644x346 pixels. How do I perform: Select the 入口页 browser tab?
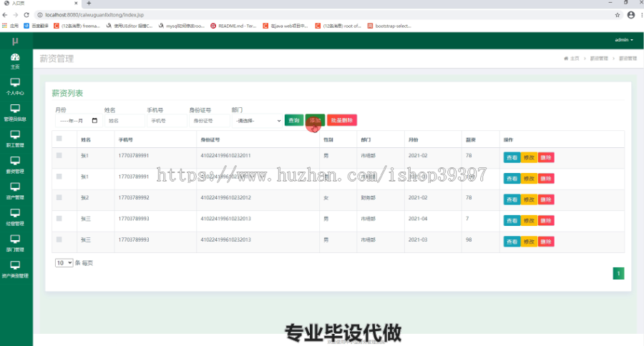coord(40,4)
